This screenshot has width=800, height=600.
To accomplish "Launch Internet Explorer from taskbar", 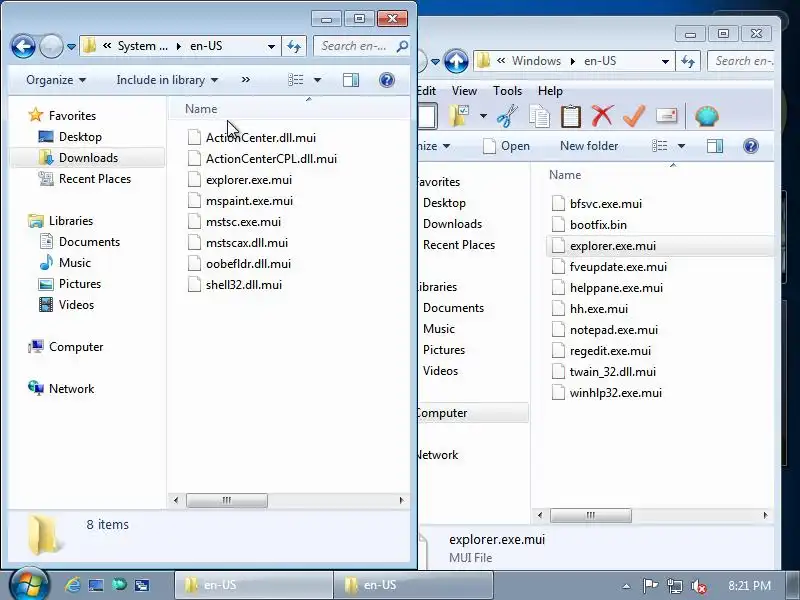I will [x=72, y=585].
